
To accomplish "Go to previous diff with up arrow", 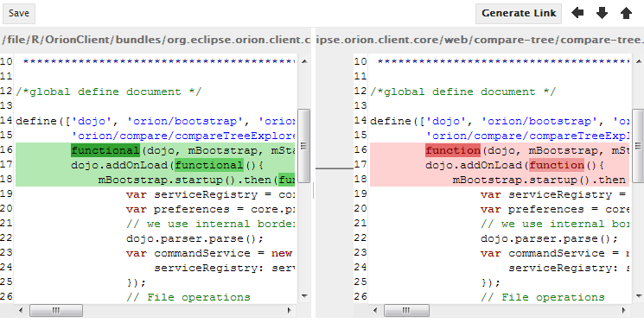I will coord(626,13).
